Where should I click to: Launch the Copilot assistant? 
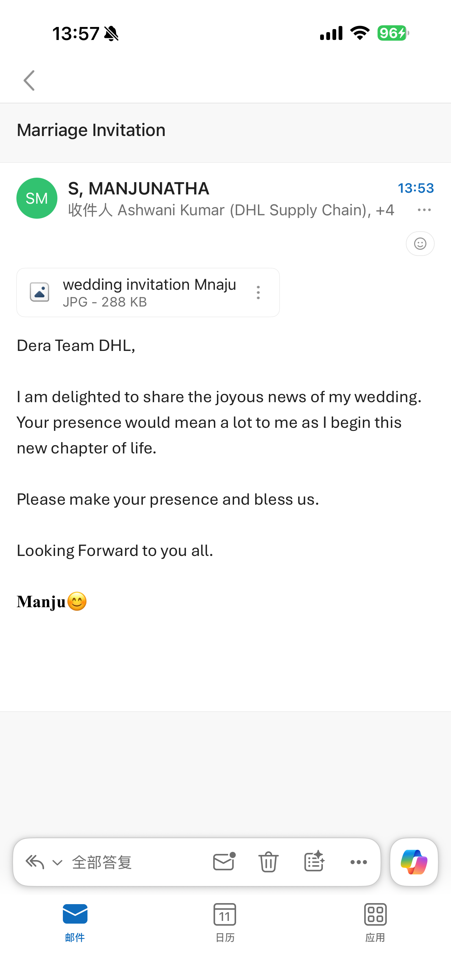[x=414, y=862]
